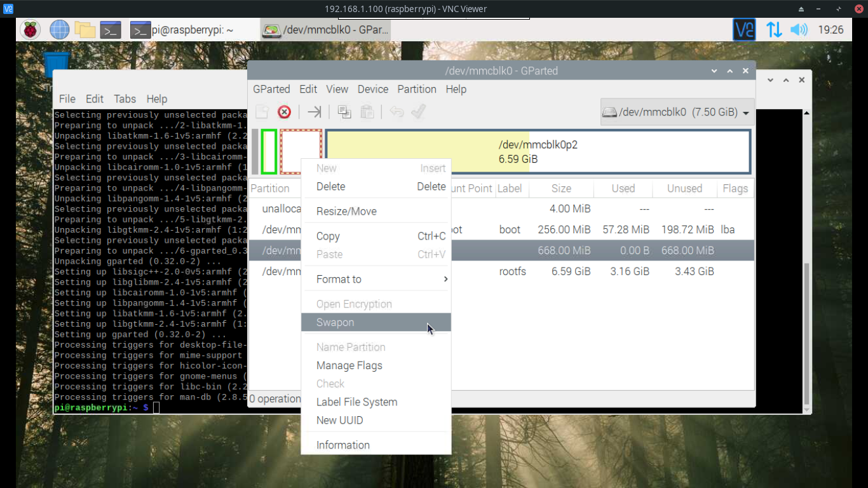Open the terminal Tabs menu
The width and height of the screenshot is (868, 488).
click(x=125, y=98)
